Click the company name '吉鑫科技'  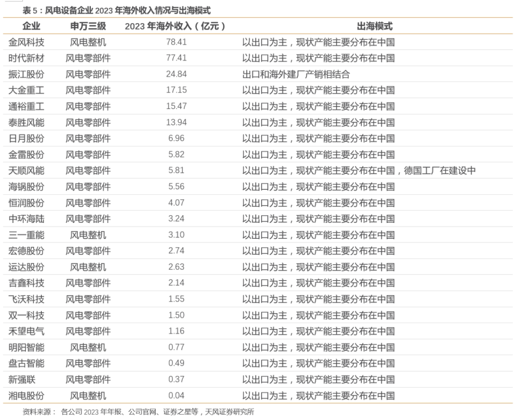tap(26, 283)
